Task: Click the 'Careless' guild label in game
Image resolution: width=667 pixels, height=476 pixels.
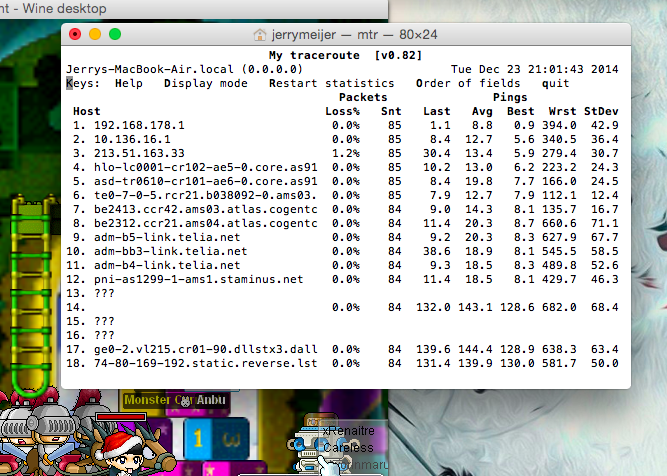Action: click(x=348, y=447)
